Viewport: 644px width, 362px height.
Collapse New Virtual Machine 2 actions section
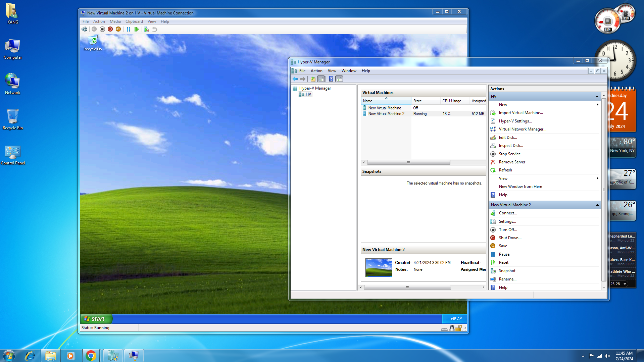(x=597, y=205)
